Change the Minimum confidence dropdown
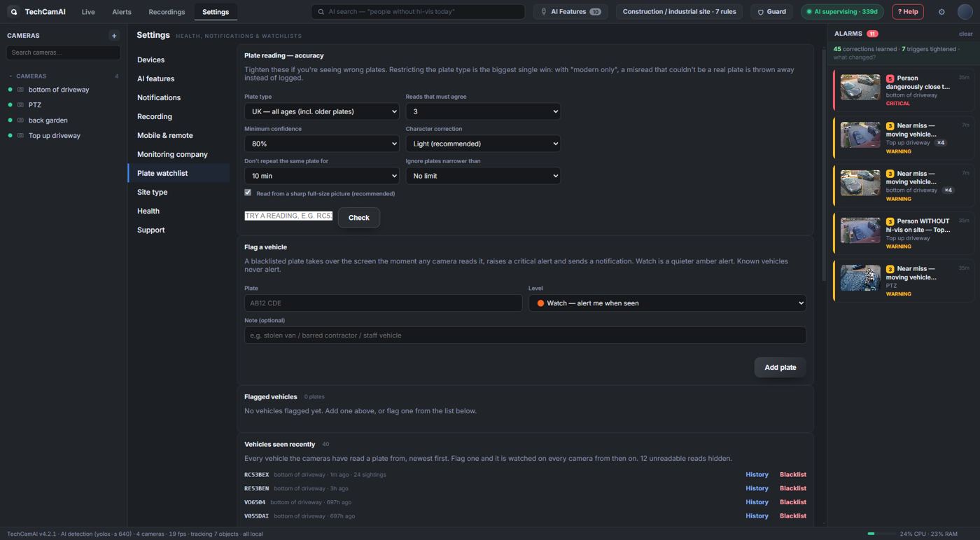The height and width of the screenshot is (540, 980). click(321, 144)
